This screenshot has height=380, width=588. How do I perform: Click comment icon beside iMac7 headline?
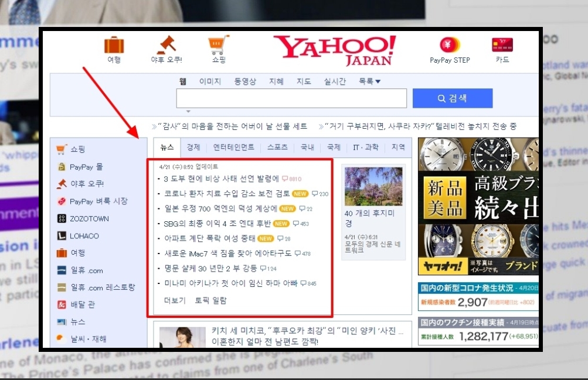(298, 254)
